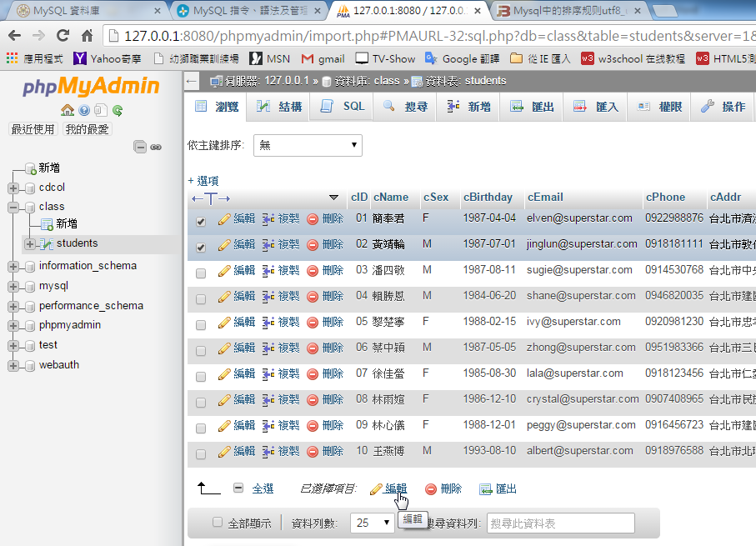The image size is (756, 546).
Task: Open the browser home page
Action: pyautogui.click(x=87, y=35)
